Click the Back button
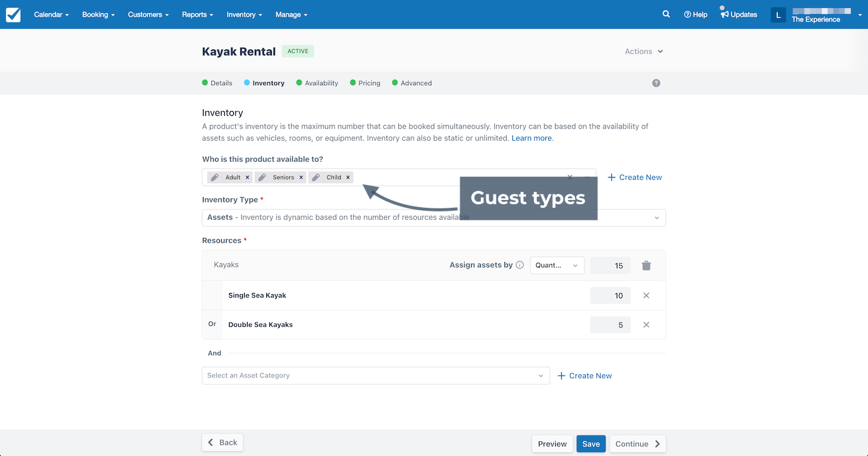The height and width of the screenshot is (456, 868). tap(222, 443)
